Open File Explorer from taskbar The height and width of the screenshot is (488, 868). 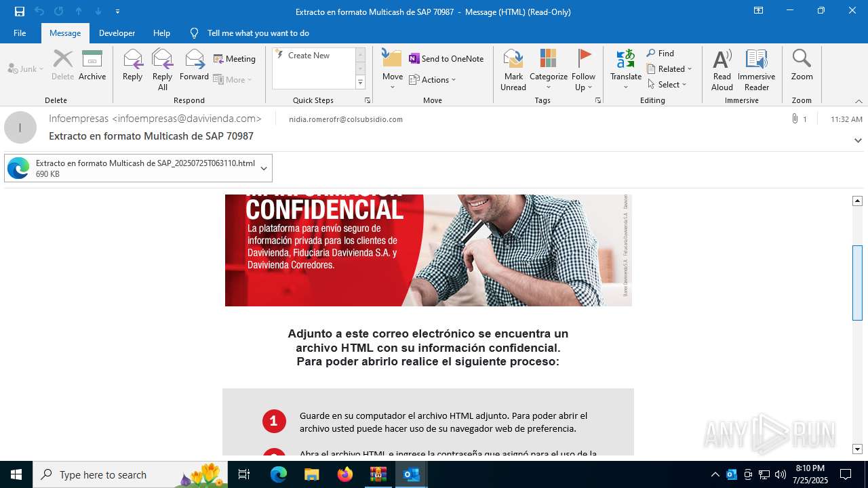(x=311, y=474)
